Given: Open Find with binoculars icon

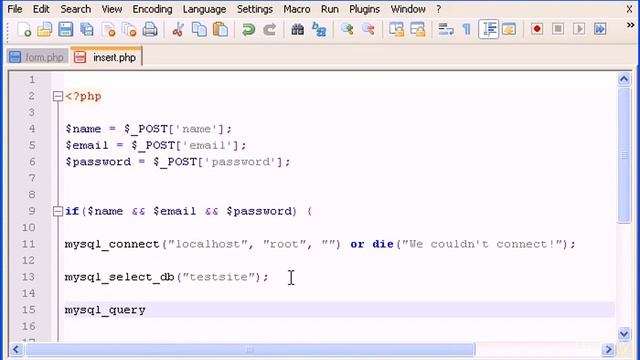Looking at the screenshot, I should click(297, 29).
